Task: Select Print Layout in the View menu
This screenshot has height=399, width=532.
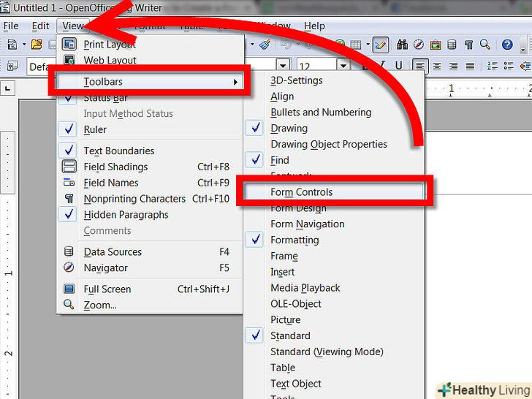Action: pyautogui.click(x=150, y=44)
